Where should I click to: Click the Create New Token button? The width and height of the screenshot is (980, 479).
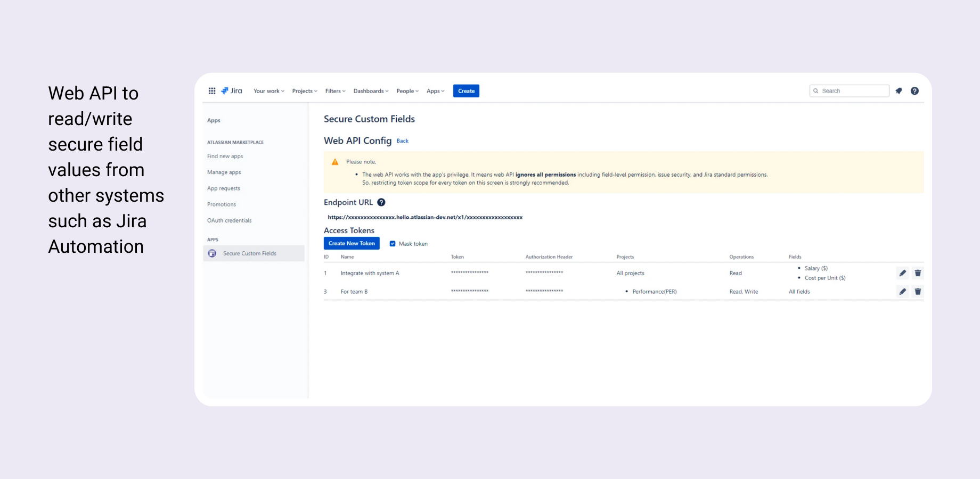click(351, 243)
